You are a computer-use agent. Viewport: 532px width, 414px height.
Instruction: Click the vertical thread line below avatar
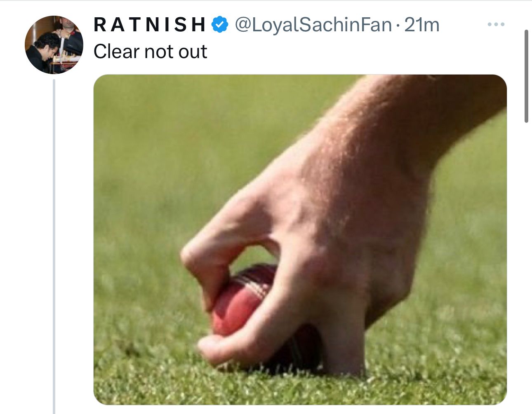pos(54,247)
